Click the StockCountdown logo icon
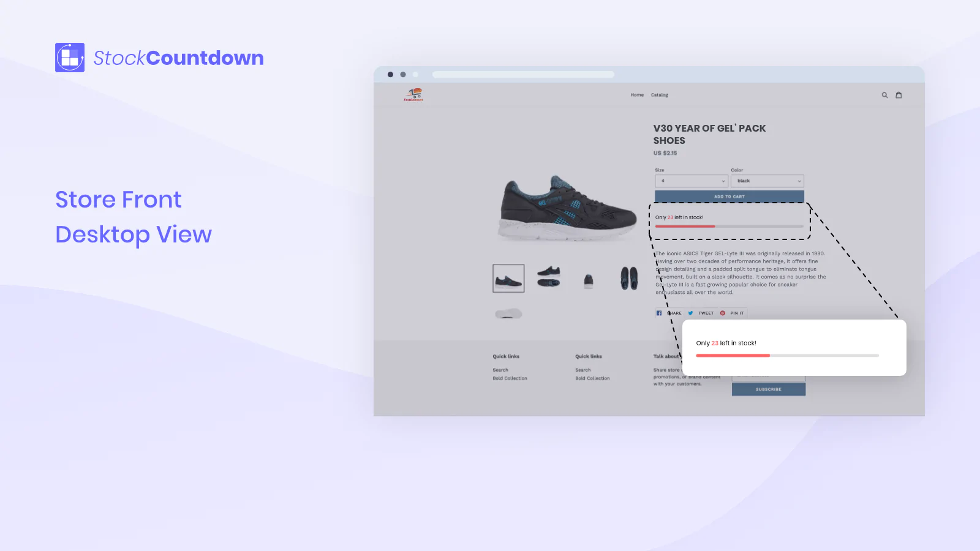The height and width of the screenshot is (551, 980). [x=70, y=58]
